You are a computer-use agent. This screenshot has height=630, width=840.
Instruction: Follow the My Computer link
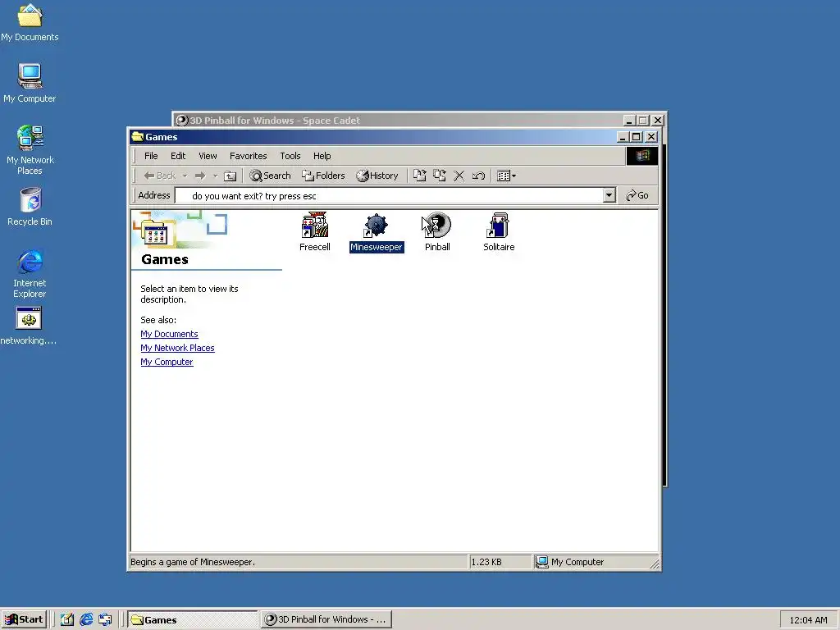167,362
